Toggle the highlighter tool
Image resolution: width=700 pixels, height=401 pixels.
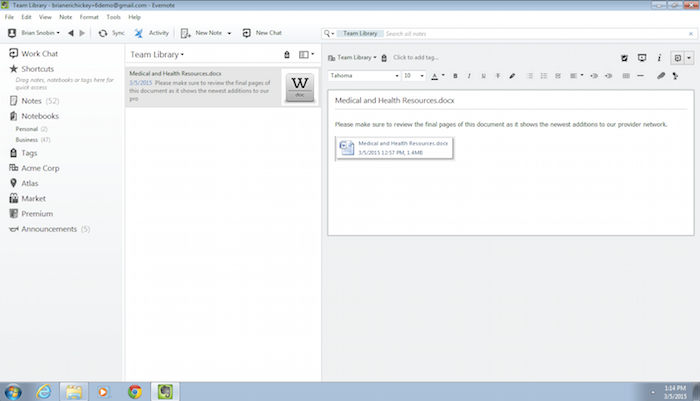pos(512,76)
